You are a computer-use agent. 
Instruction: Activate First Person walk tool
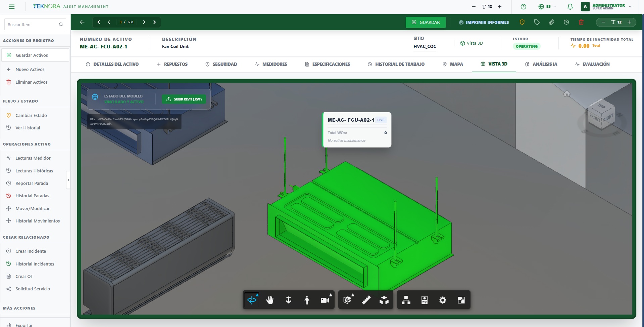pyautogui.click(x=307, y=300)
